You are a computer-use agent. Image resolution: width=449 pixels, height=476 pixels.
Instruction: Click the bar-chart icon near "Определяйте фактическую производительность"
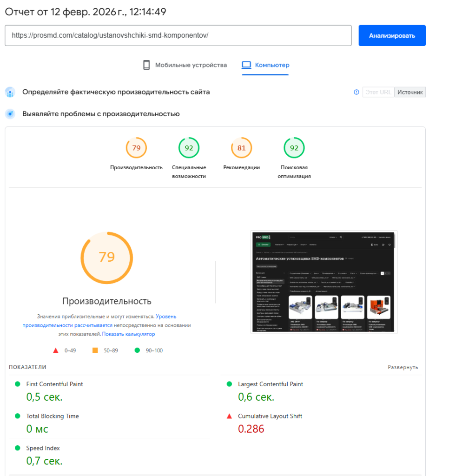pyautogui.click(x=10, y=92)
